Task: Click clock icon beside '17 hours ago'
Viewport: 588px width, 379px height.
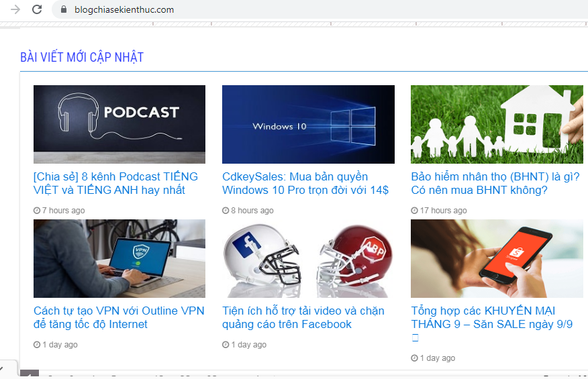Action: pos(414,211)
